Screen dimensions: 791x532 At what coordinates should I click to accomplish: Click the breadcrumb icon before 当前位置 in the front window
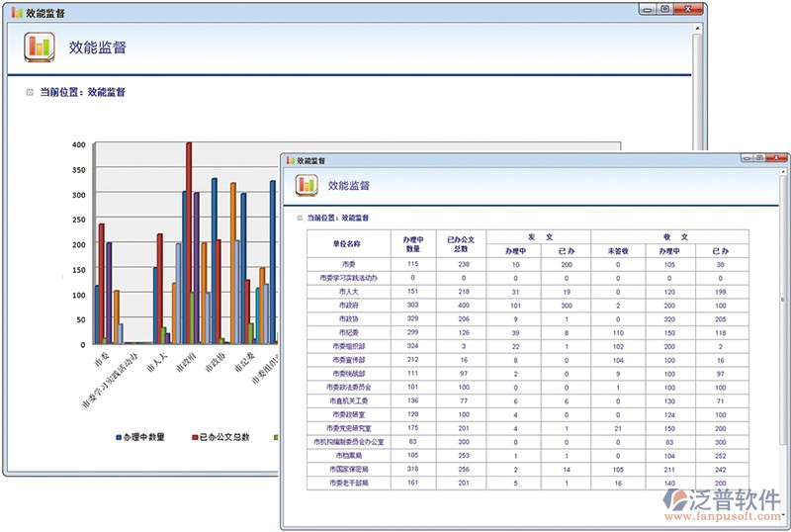click(x=299, y=218)
